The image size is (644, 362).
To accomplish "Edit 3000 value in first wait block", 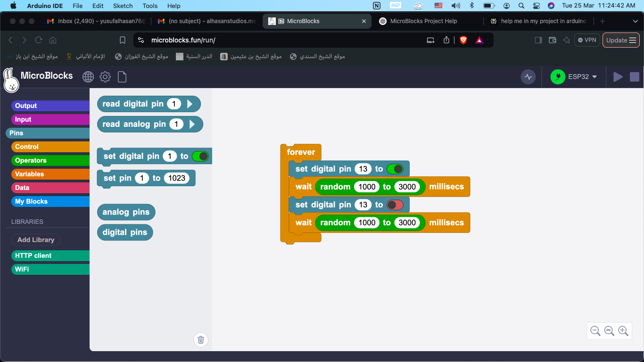I will coord(407,187).
